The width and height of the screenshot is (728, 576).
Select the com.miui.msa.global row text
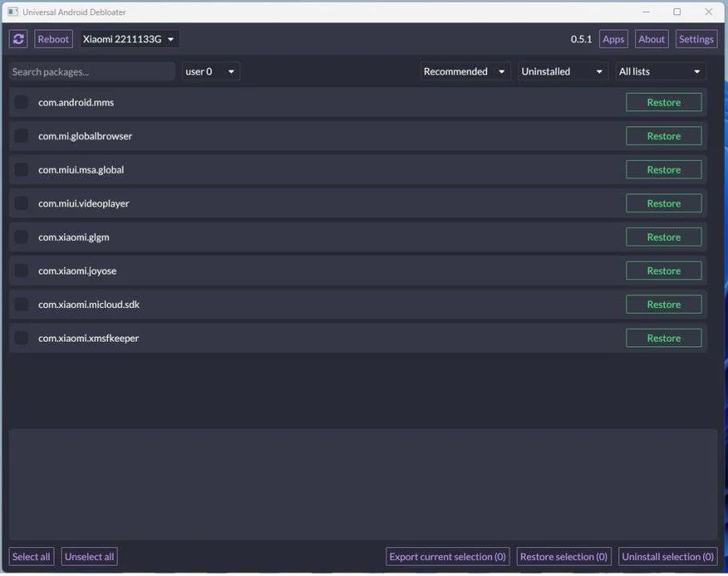point(81,170)
